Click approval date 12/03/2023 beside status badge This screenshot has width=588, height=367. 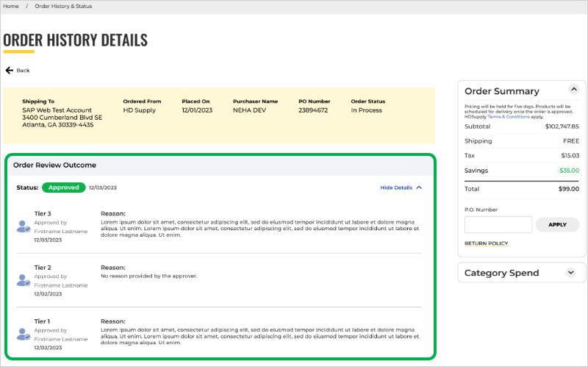pos(103,188)
